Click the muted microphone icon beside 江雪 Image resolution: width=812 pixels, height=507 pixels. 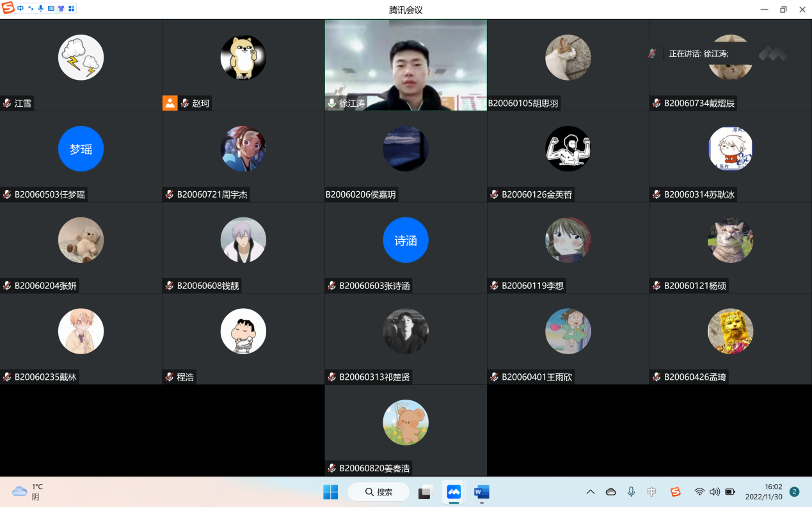7,103
